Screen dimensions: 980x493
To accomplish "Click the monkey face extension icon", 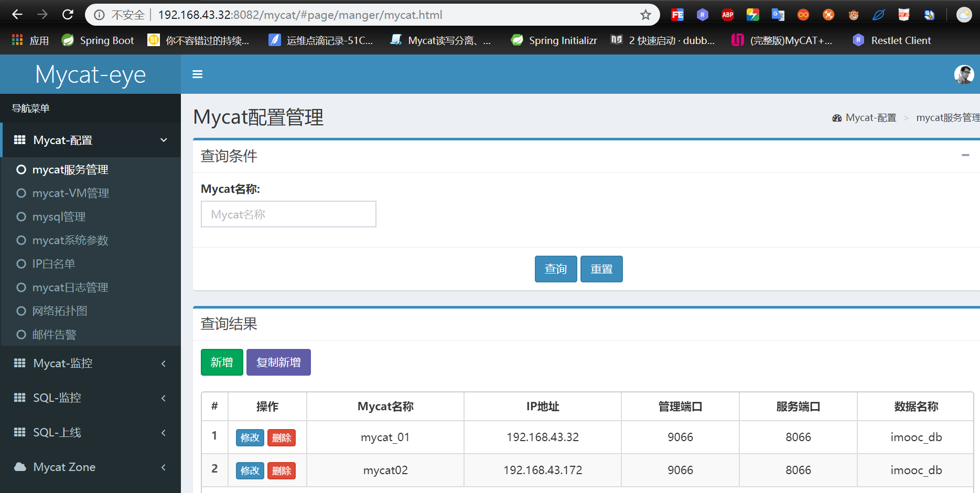I will click(853, 15).
